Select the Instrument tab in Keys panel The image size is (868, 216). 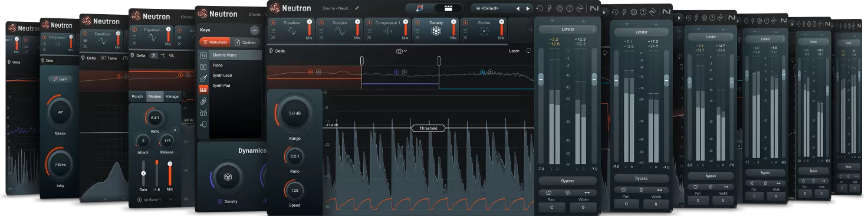point(215,42)
